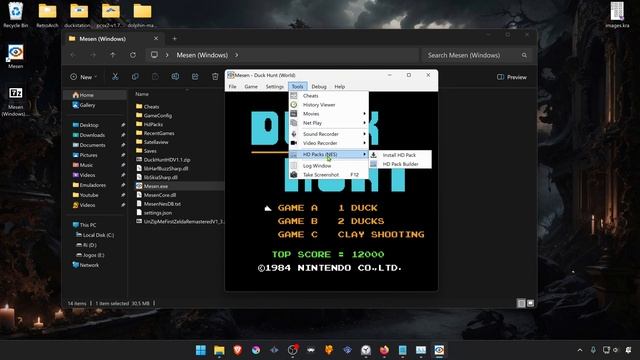
Task: Click the Cut scissors icon in Explorer
Action: (115, 77)
